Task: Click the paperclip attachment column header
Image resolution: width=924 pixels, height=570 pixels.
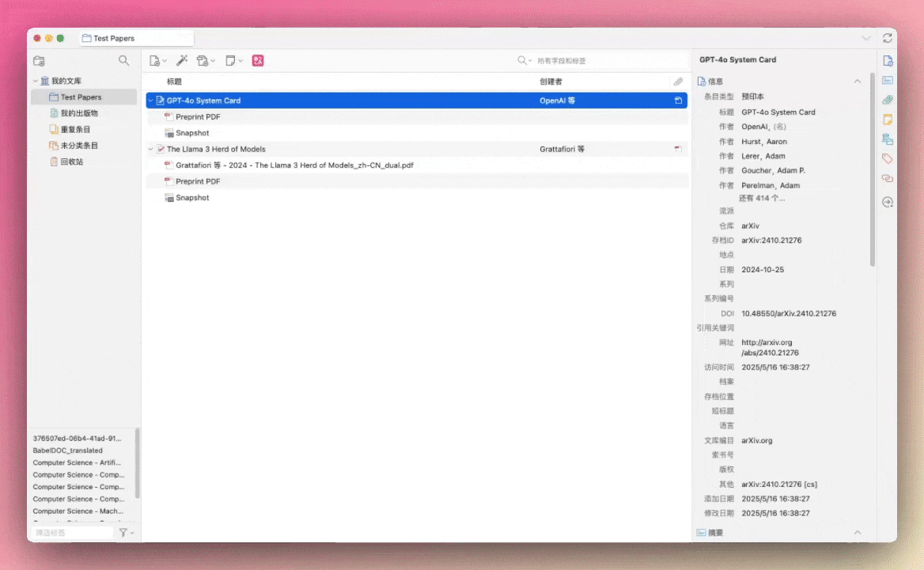Action: tap(678, 82)
